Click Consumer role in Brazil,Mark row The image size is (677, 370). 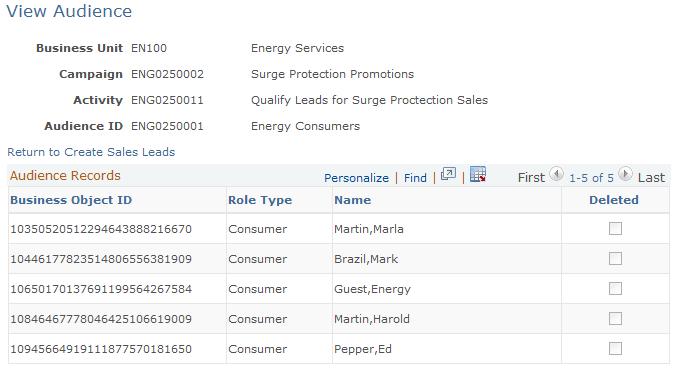click(x=257, y=259)
